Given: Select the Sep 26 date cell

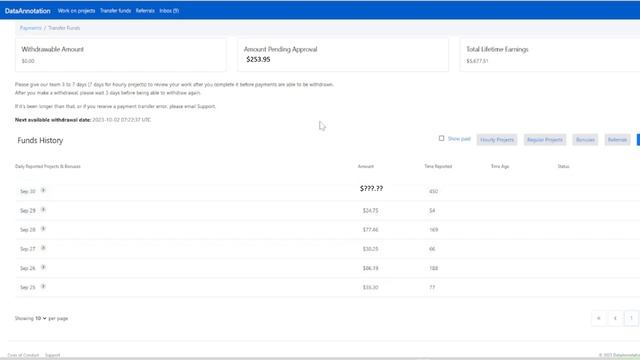Looking at the screenshot, I should point(28,268).
